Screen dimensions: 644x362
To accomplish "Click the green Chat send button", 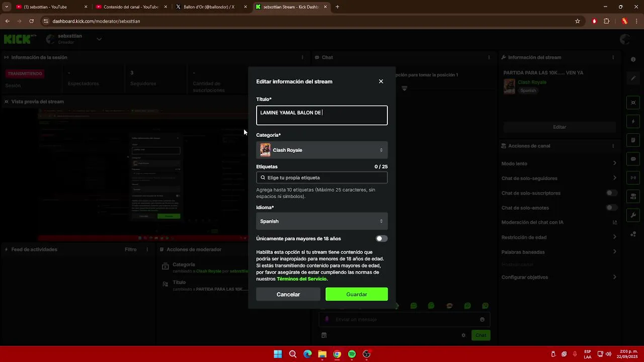I will pyautogui.click(x=481, y=335).
